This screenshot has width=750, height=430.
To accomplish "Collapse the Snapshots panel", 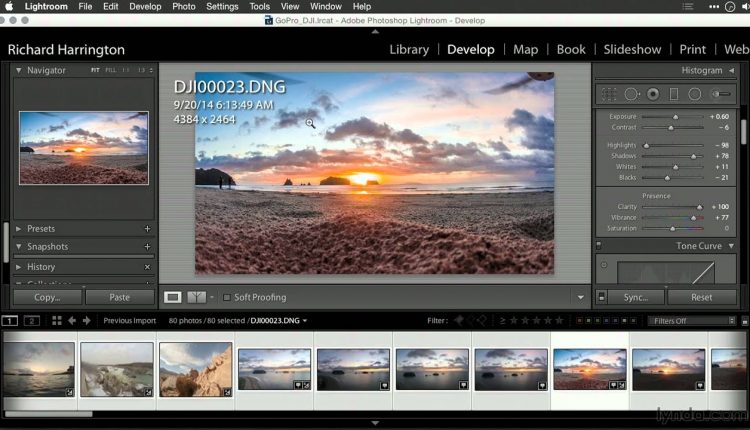I will 18,246.
